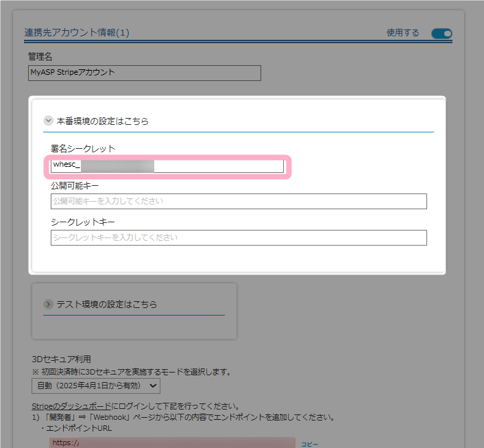The height and width of the screenshot is (448, 484).
Task: Click the シークレットキー field label
Action: coord(83,222)
